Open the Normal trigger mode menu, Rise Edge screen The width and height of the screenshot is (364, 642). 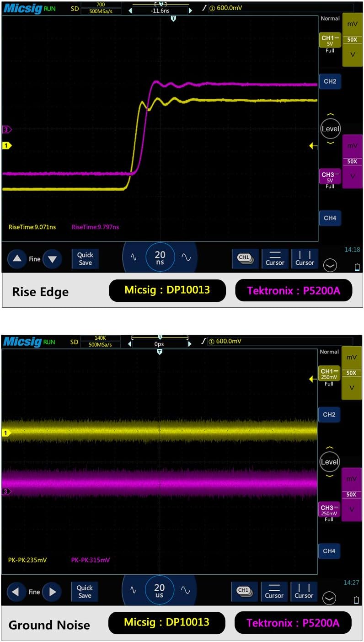(x=330, y=19)
